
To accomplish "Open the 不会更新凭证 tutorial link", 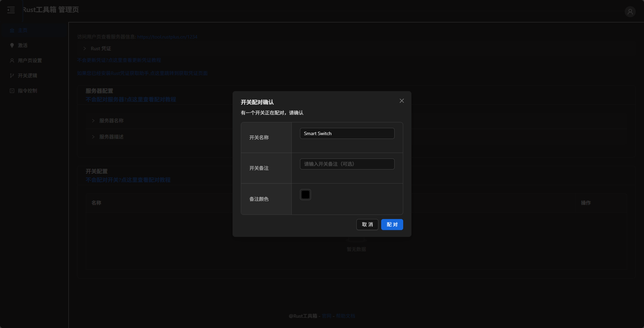I will pos(119,60).
